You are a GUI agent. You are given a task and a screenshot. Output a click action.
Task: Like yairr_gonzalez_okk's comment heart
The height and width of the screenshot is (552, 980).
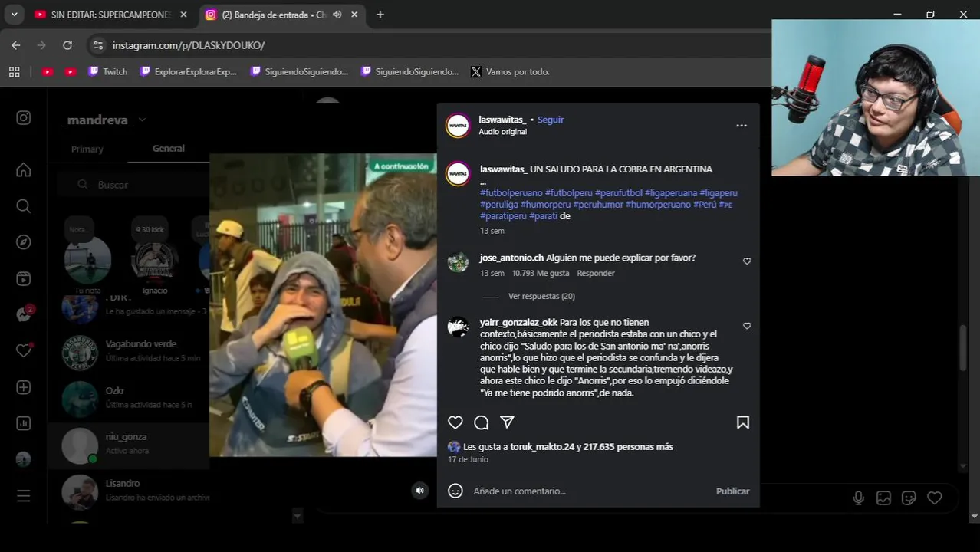click(747, 326)
